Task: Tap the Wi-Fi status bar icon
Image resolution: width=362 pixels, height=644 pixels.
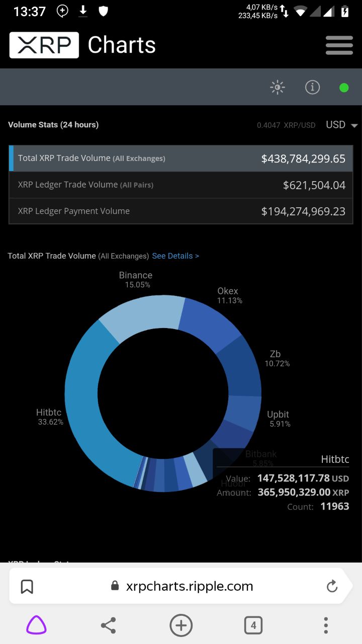Action: [x=300, y=11]
